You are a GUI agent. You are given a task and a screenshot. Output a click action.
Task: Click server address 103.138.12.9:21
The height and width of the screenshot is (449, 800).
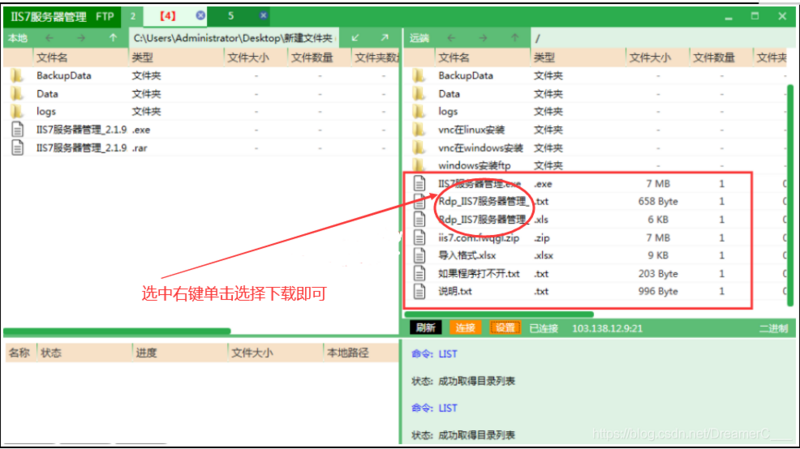(607, 328)
